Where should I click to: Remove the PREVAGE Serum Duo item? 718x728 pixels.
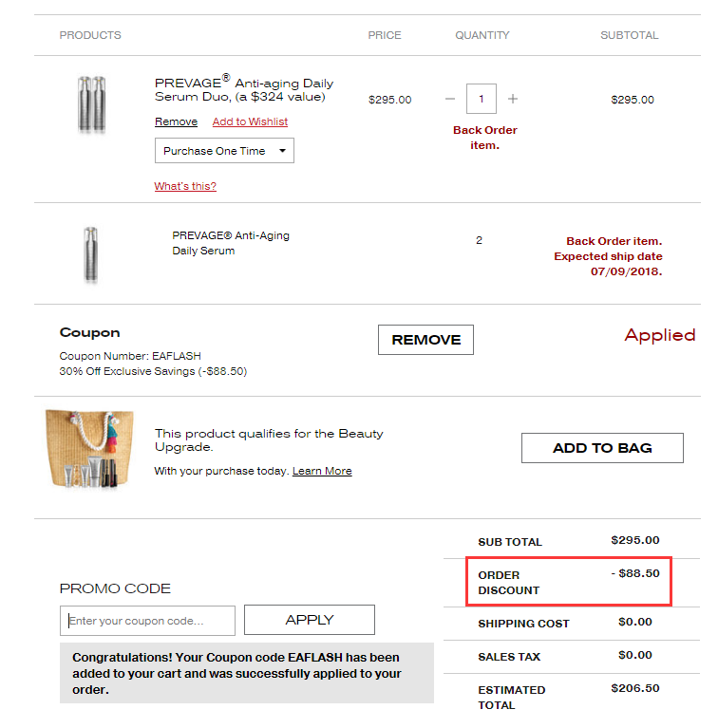click(x=176, y=121)
